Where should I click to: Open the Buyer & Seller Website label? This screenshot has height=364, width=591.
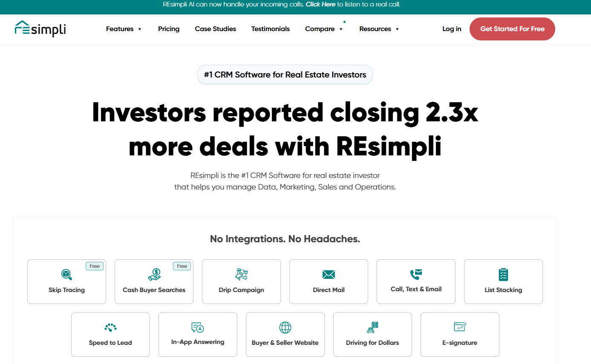[x=285, y=343]
